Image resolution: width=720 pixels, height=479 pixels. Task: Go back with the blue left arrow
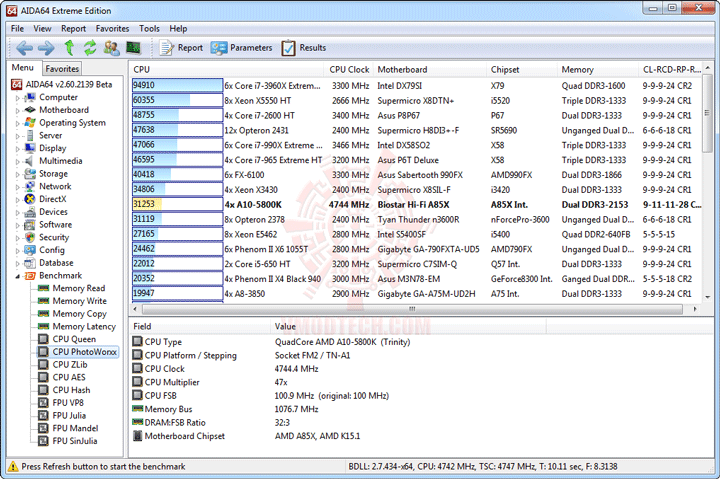(x=24, y=48)
